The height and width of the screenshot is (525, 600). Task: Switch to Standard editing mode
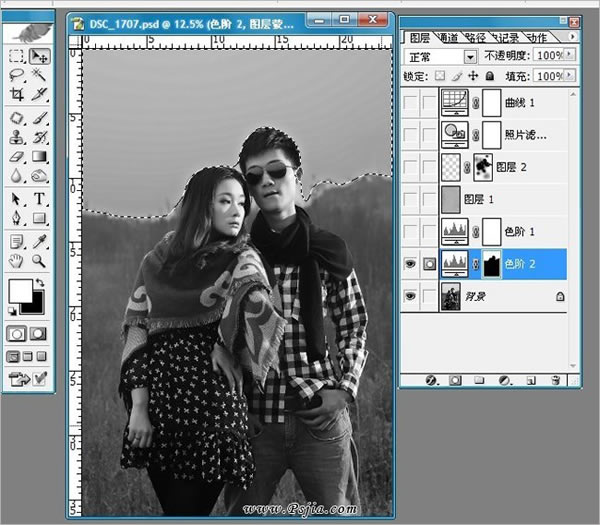16,334
